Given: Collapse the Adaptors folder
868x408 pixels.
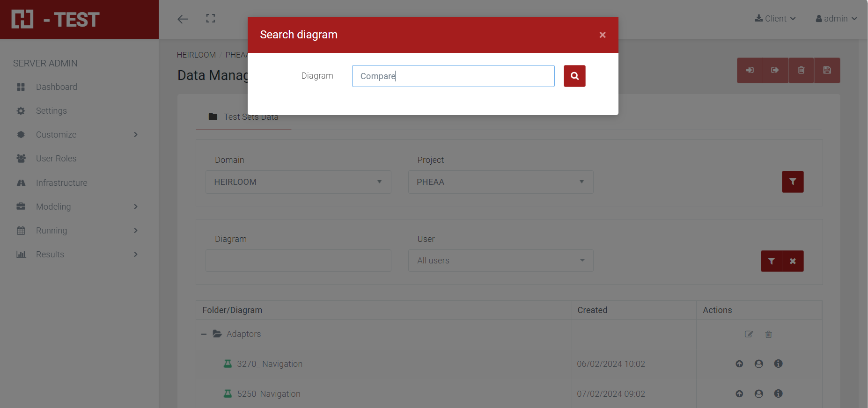Looking at the screenshot, I should (204, 334).
